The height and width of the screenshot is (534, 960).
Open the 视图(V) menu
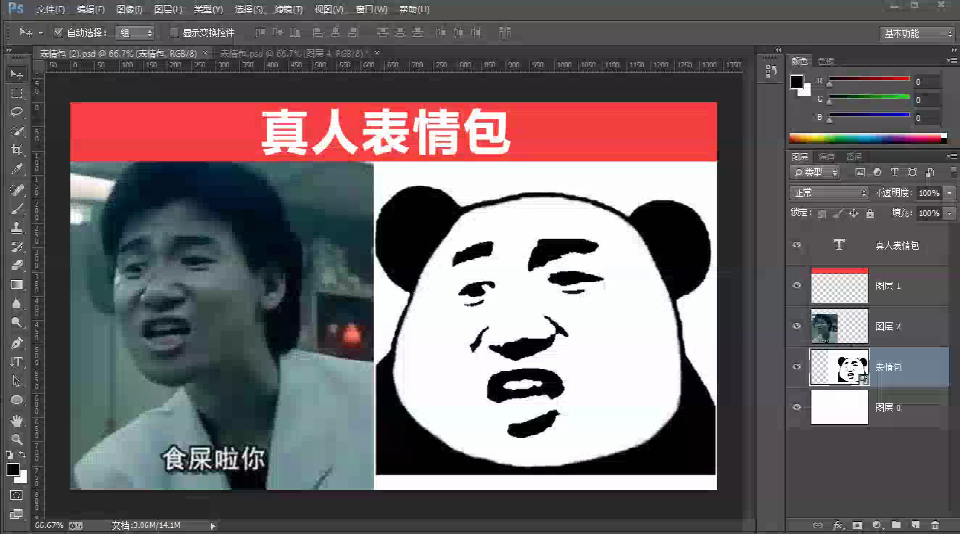tap(329, 9)
